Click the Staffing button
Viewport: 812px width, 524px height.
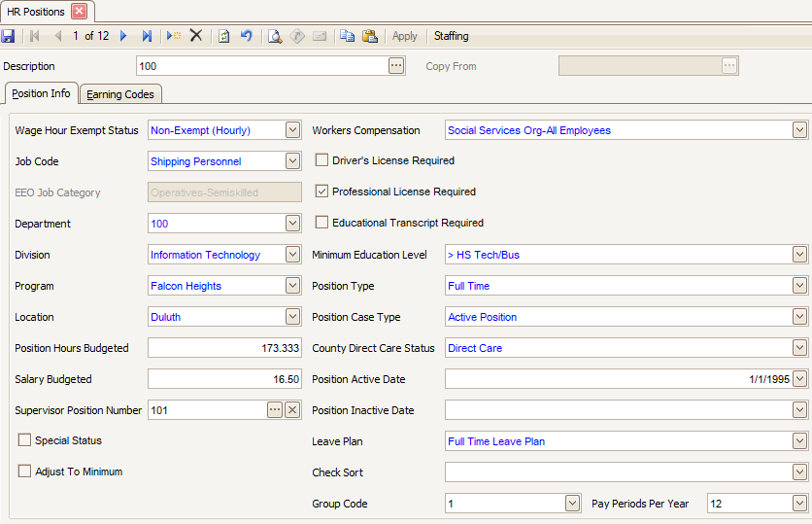(x=451, y=36)
